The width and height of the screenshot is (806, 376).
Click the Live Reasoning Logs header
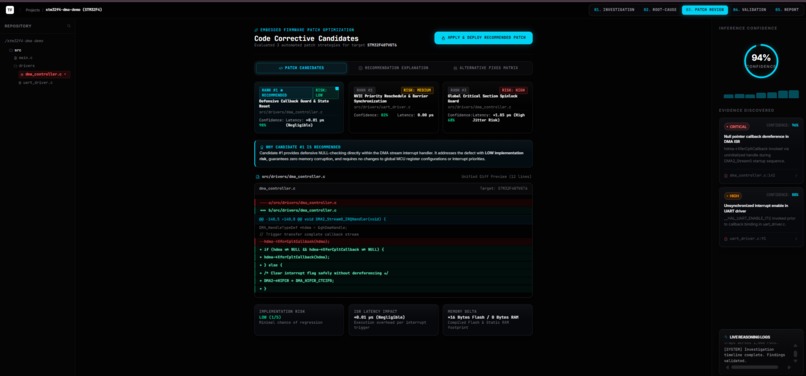(x=749, y=337)
